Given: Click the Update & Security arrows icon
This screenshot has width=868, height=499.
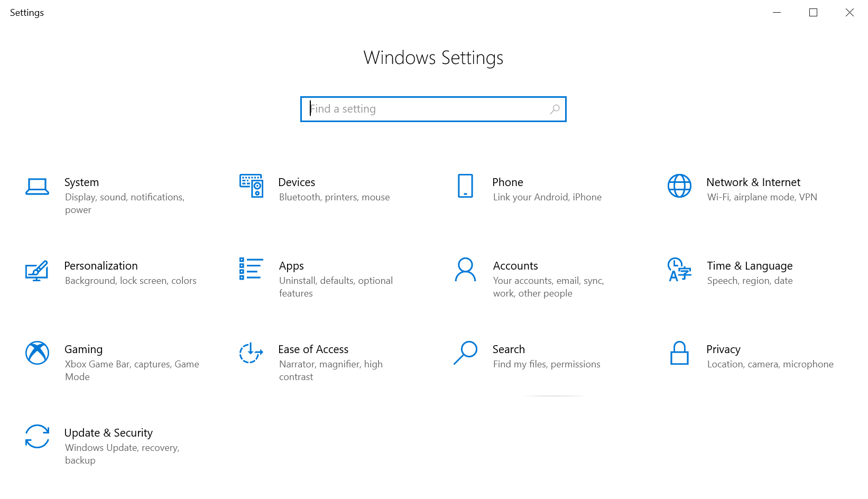Looking at the screenshot, I should point(36,437).
